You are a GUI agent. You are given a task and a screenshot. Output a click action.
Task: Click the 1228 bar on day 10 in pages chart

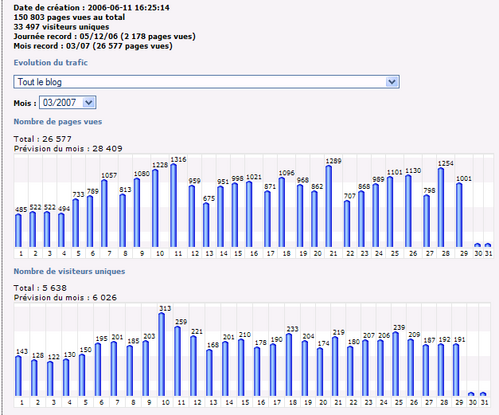click(x=155, y=208)
